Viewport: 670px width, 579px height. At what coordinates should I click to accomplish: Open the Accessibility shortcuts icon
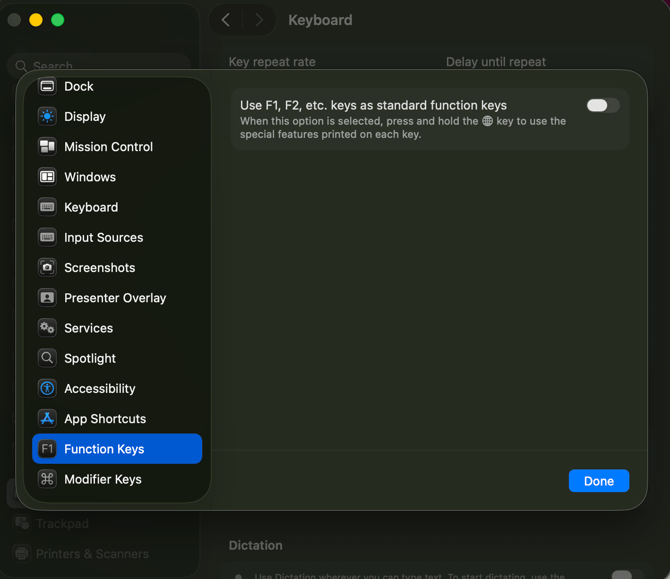click(47, 389)
